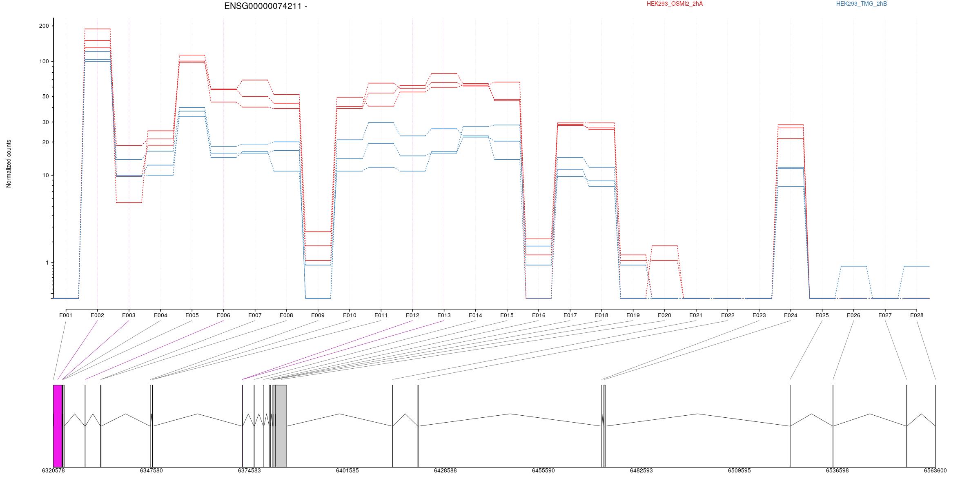The image size is (980, 490).
Task: Click the large gray exon block
Action: click(281, 426)
